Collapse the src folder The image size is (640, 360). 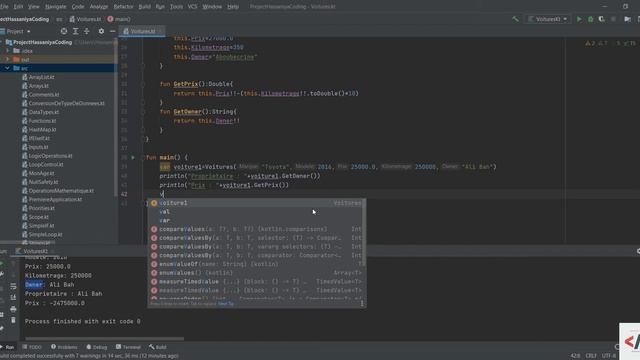8,68
